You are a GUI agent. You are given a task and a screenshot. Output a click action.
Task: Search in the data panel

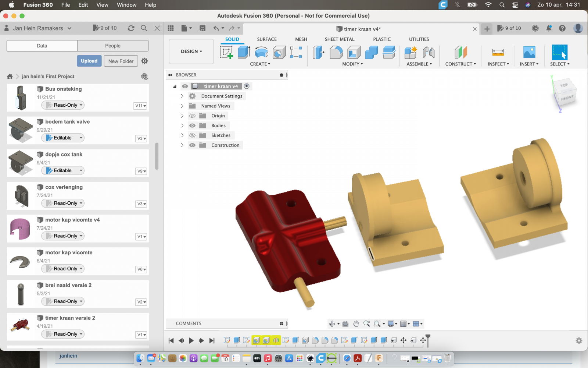pyautogui.click(x=144, y=28)
